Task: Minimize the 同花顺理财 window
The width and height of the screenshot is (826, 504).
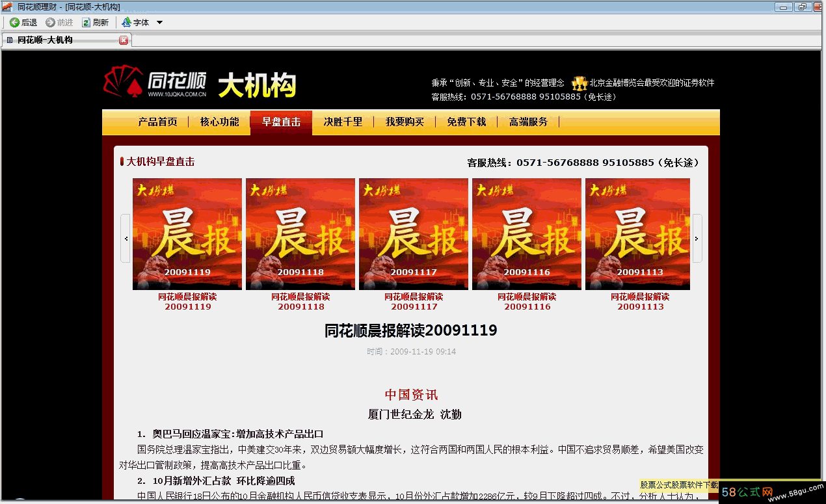Action: coord(784,7)
